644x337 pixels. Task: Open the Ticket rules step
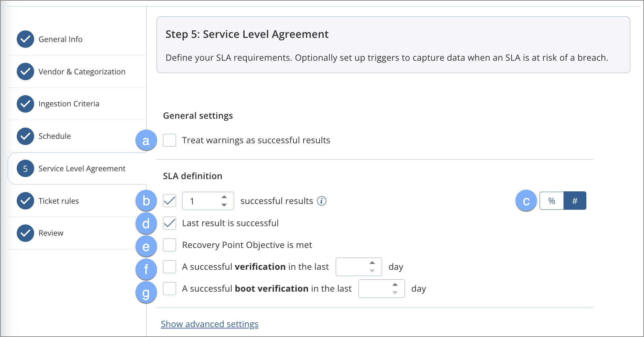59,201
